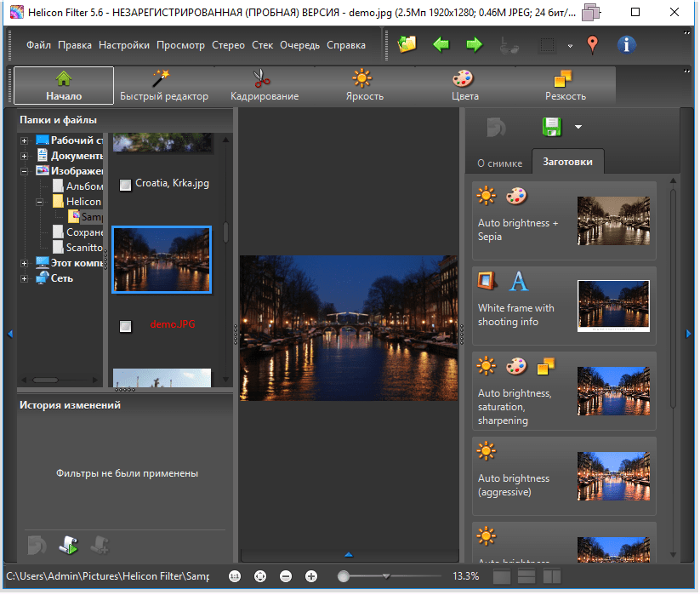Collapse left panel with blue arrow
Viewport: 700px width, 595px height.
[10, 334]
